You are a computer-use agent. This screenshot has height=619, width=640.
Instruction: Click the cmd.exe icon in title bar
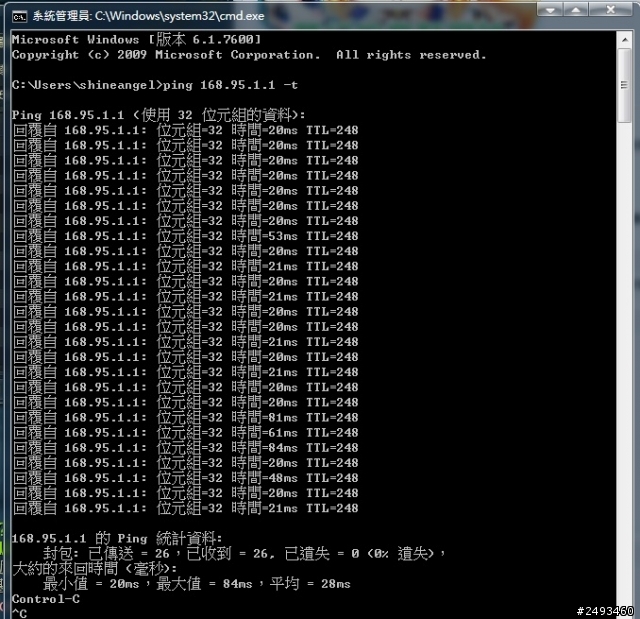19,17
